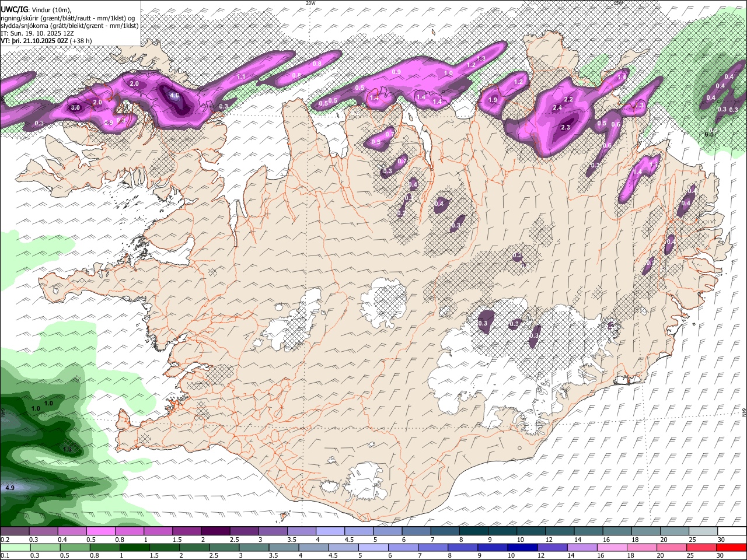The height and width of the screenshot is (560, 747).
Task: Pick dark green 1–1.5 swatch in lower scale
Action: (135, 548)
